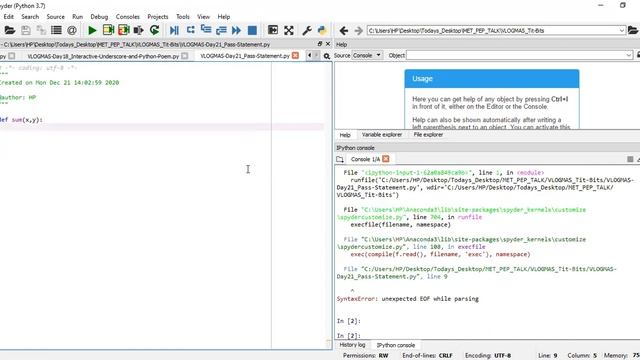The height and width of the screenshot is (360, 640).
Task: Click the Maximize current pane icon
Action: point(273,30)
